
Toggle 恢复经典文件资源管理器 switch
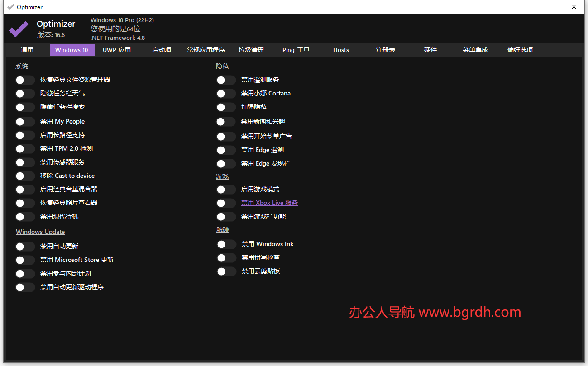pyautogui.click(x=25, y=80)
